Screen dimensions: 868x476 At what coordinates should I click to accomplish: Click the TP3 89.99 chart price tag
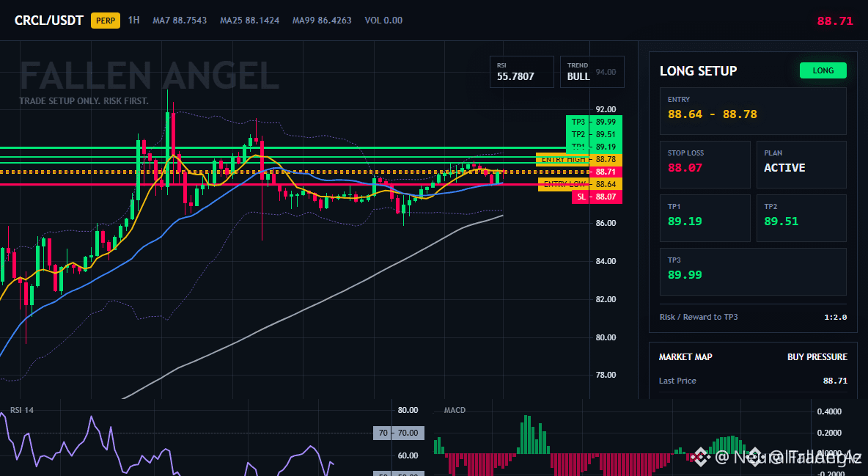click(x=594, y=122)
